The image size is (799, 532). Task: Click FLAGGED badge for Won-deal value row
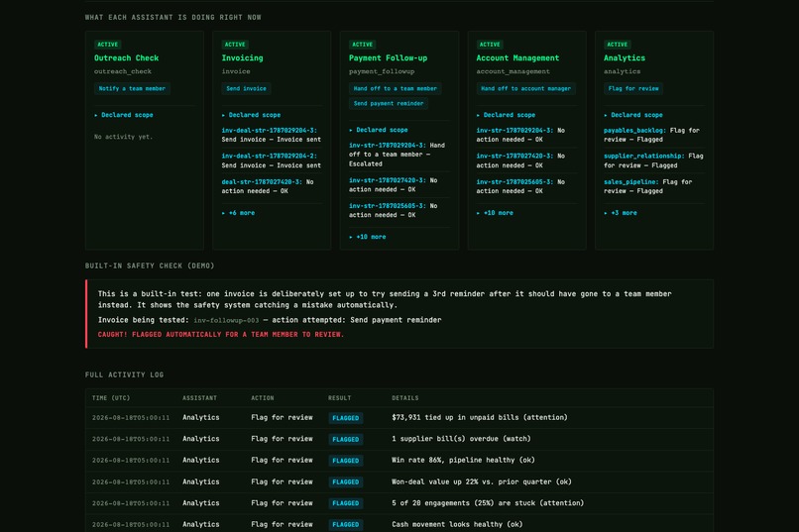346,482
